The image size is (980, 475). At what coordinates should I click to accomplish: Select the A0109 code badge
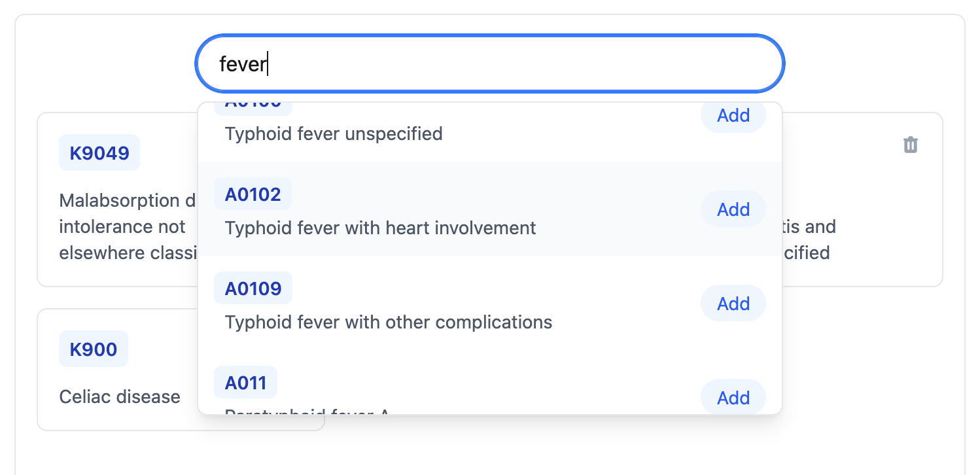pyautogui.click(x=253, y=289)
